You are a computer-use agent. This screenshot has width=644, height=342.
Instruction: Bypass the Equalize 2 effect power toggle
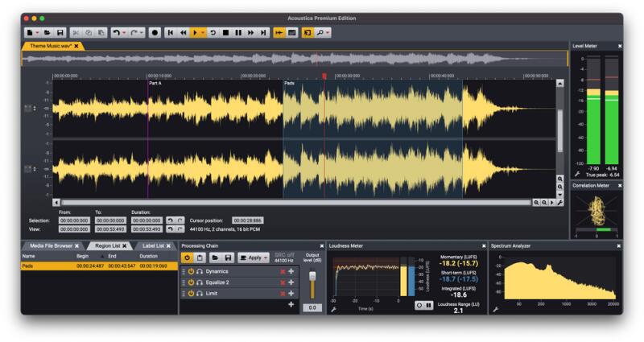point(191,282)
